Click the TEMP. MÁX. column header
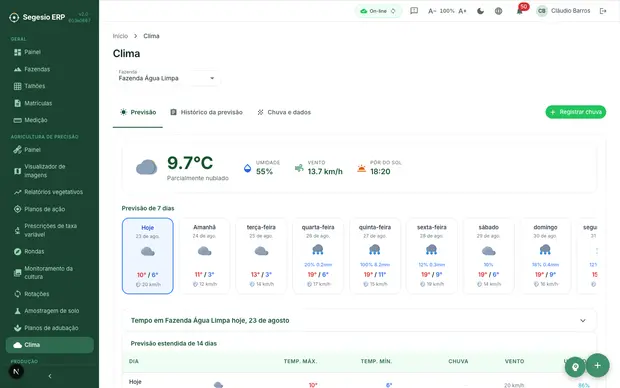The image size is (620, 388). tap(301, 362)
